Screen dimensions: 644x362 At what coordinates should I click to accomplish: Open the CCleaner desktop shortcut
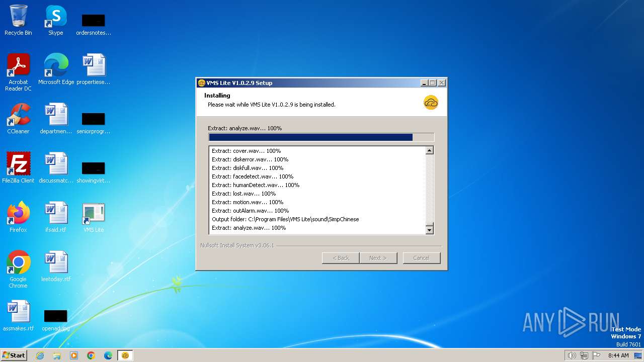pyautogui.click(x=18, y=119)
